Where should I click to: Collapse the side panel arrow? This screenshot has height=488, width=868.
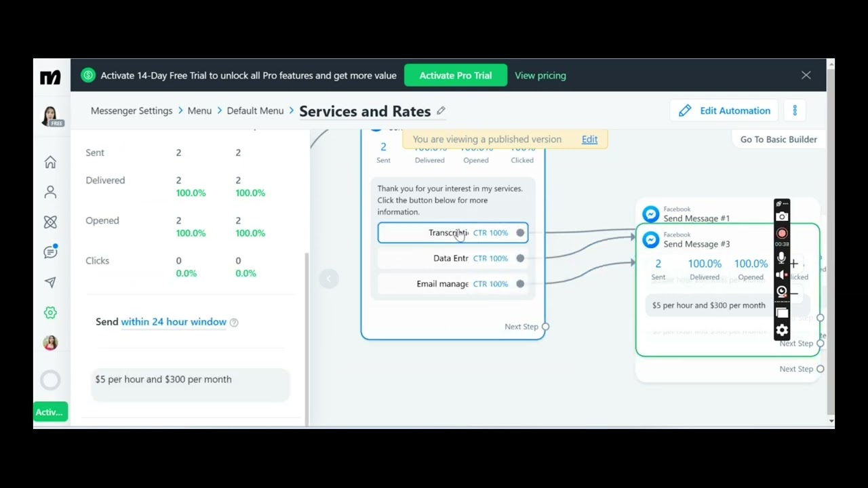point(329,279)
